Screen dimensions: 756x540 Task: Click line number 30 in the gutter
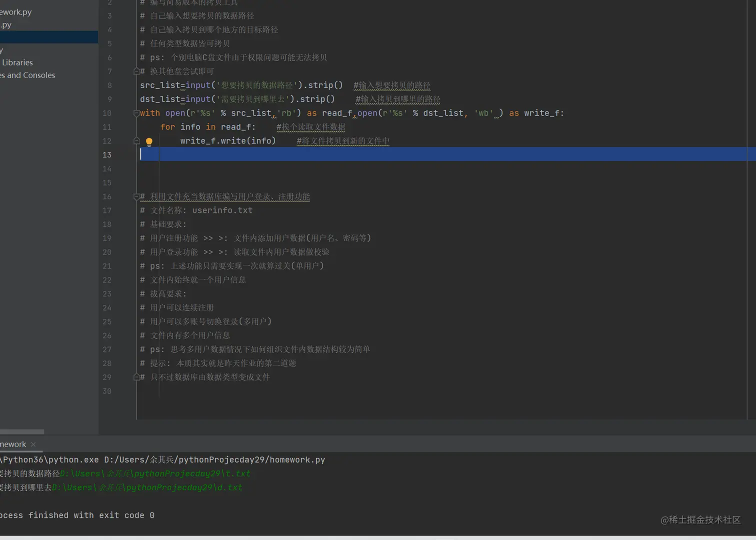(x=107, y=391)
